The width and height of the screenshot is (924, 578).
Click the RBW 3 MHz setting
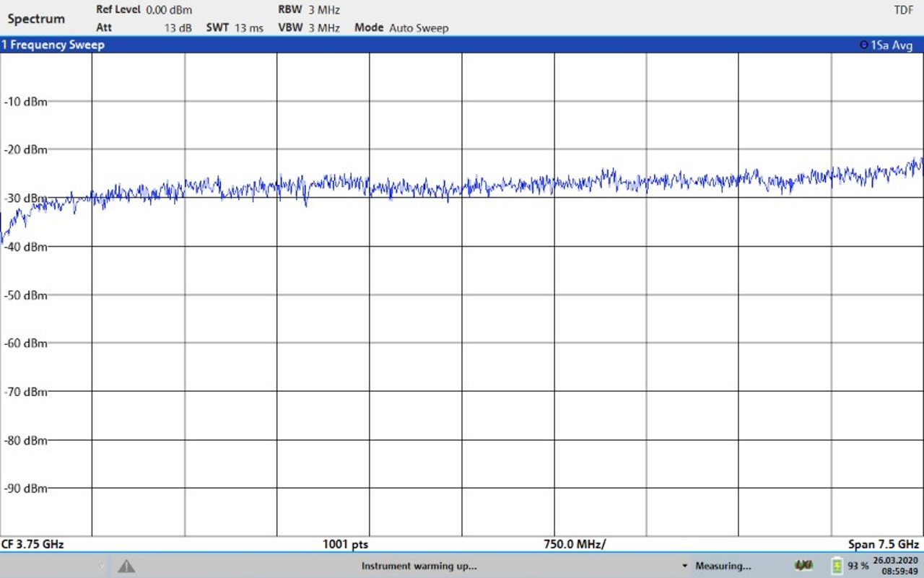pos(323,10)
